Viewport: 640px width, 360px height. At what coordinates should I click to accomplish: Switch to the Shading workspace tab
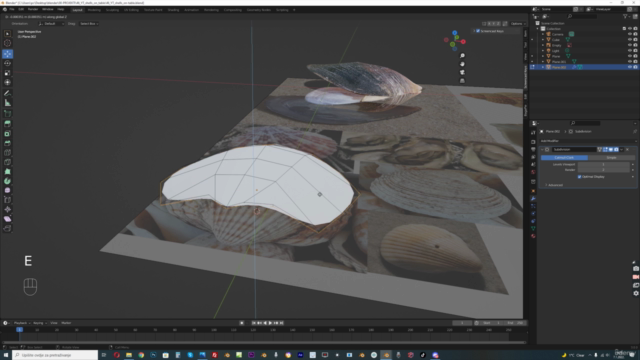tap(173, 10)
